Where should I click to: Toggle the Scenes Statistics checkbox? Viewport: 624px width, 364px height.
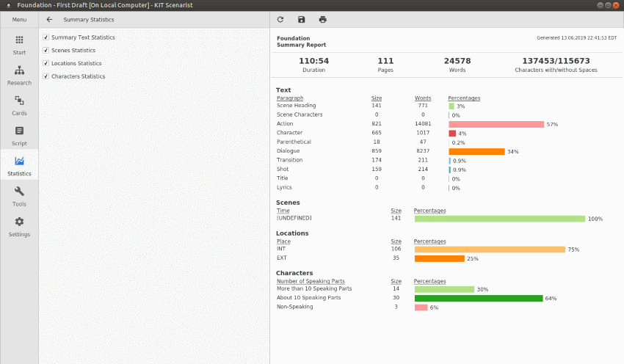[x=46, y=51]
